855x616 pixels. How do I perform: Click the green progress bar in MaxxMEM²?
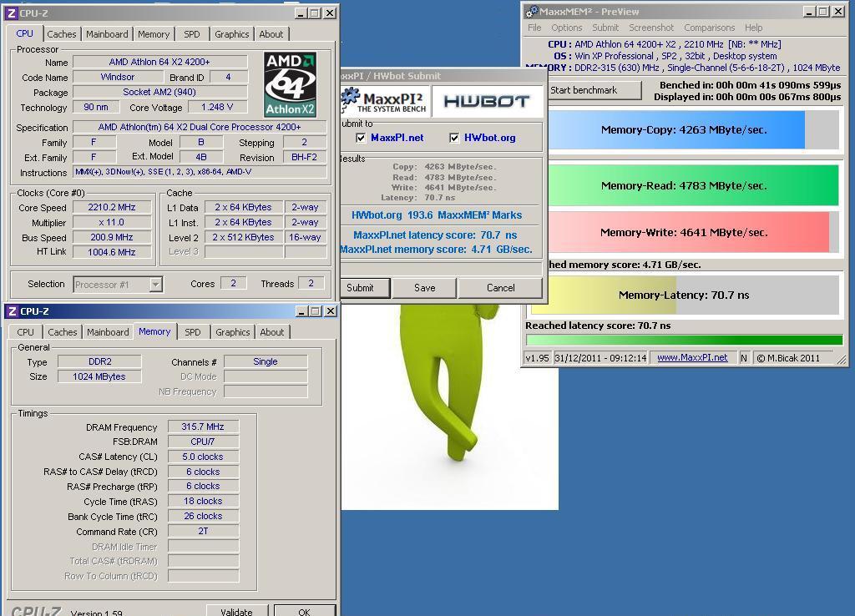684,341
